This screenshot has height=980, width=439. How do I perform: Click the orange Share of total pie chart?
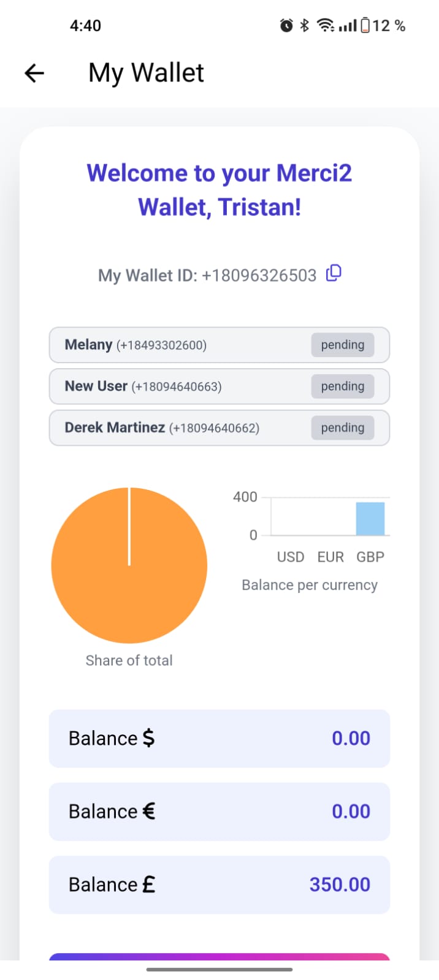point(129,565)
